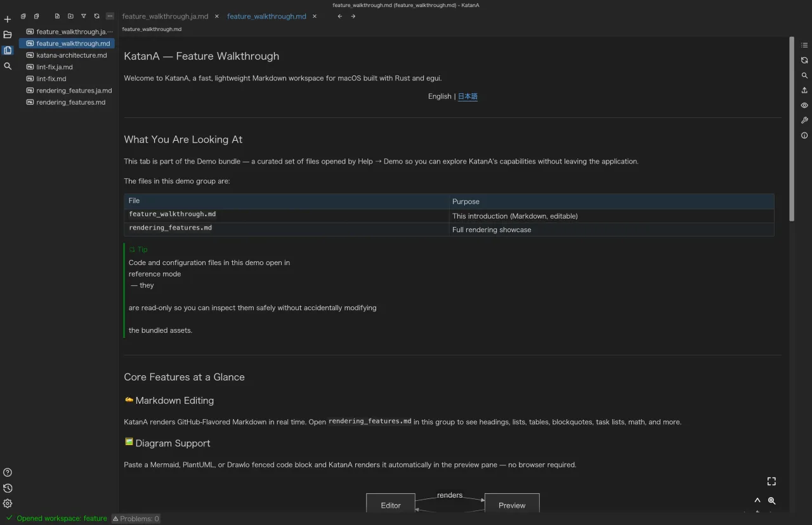The height and width of the screenshot is (525, 812).
Task: Click the collapse all icon in explorer toolbar
Action: (36, 16)
